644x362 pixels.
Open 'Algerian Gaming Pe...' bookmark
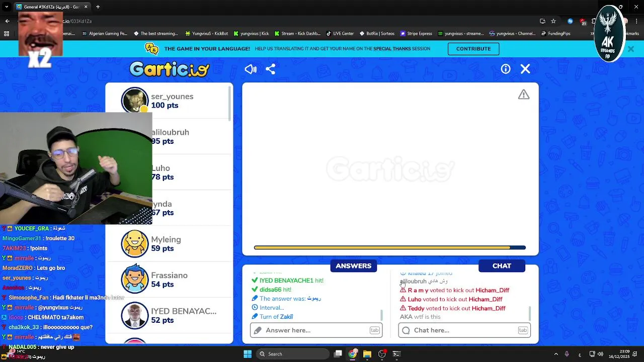tap(104, 34)
